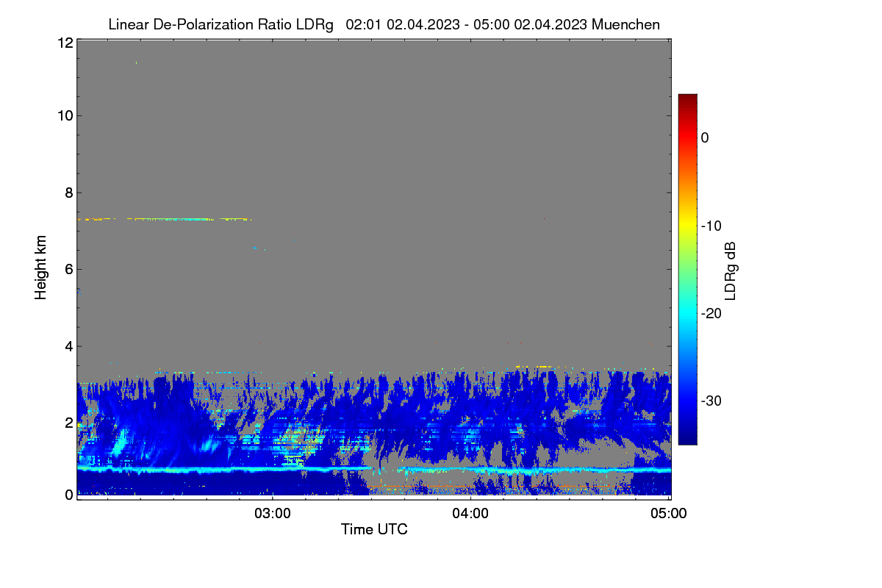Click the thin yellow-cyan layer near 7 km

(x=164, y=219)
